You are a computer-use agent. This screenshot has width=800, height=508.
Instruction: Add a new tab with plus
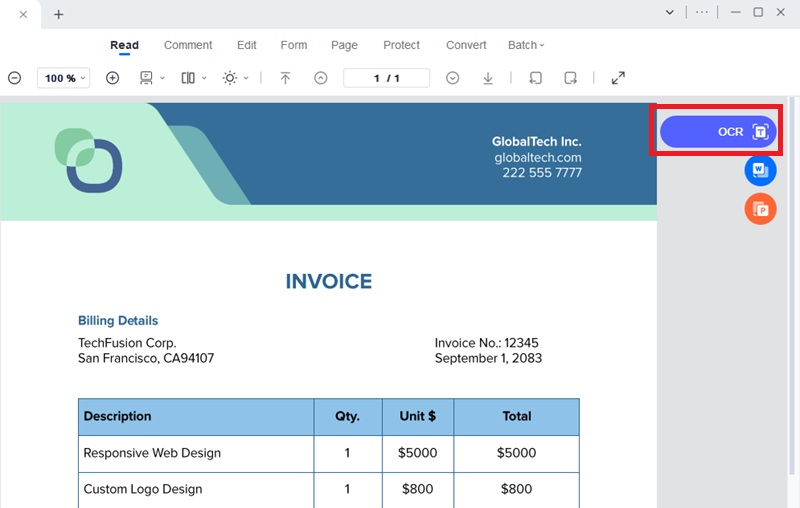(x=59, y=14)
